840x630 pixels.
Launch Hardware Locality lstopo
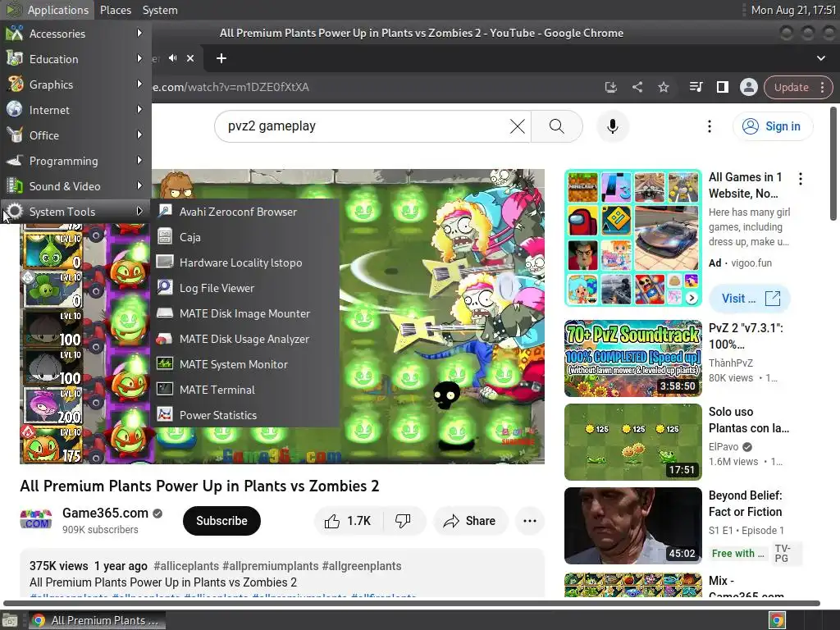click(x=245, y=262)
